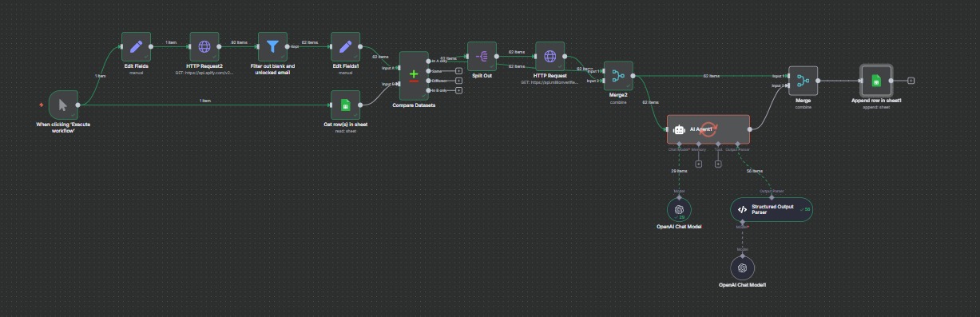Add a node after 'Append row in sheet1'
This screenshot has width=980, height=317.
click(x=911, y=81)
